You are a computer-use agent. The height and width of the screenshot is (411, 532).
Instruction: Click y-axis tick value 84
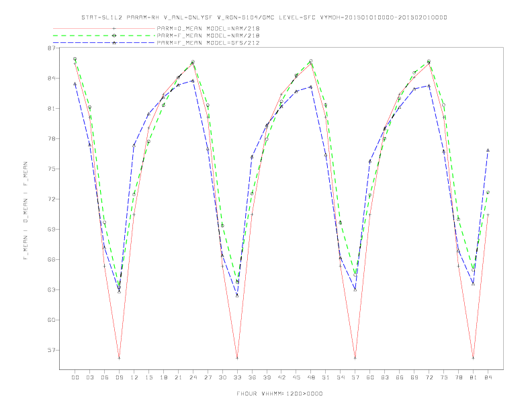click(x=51, y=79)
